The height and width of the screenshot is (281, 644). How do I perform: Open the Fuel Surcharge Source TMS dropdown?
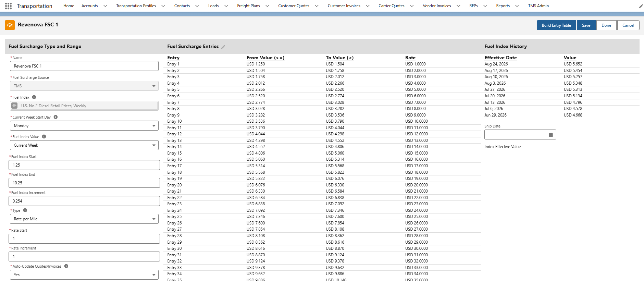84,86
